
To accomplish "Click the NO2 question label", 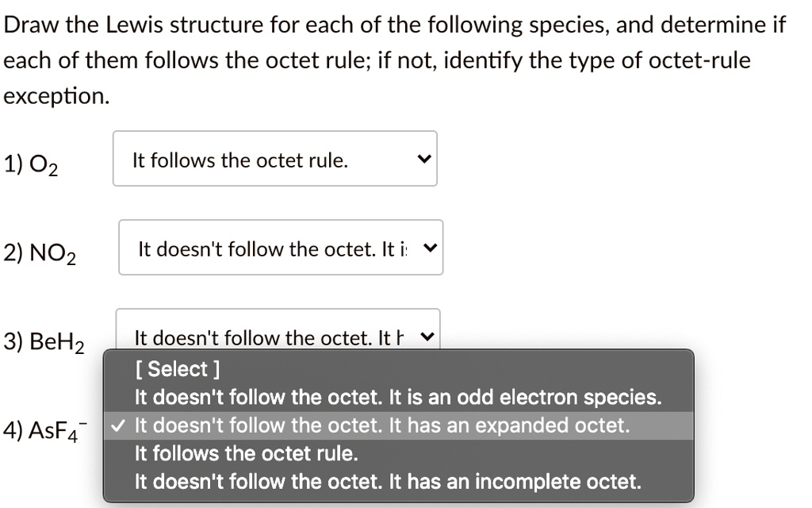I will coord(39,252).
